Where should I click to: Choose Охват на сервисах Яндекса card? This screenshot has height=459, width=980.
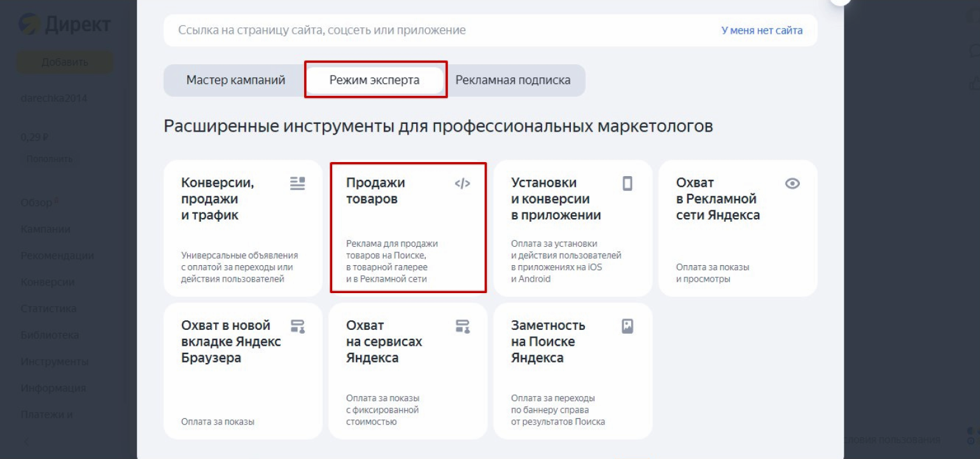[408, 371]
